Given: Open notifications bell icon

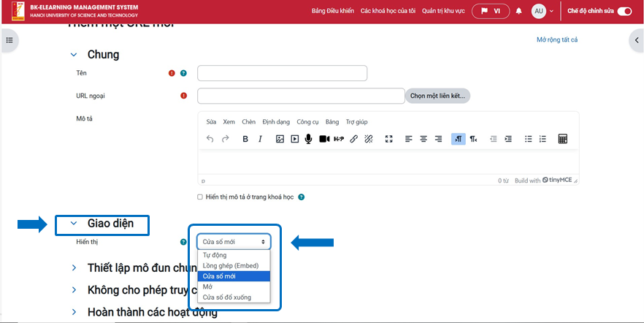Looking at the screenshot, I should [x=518, y=11].
